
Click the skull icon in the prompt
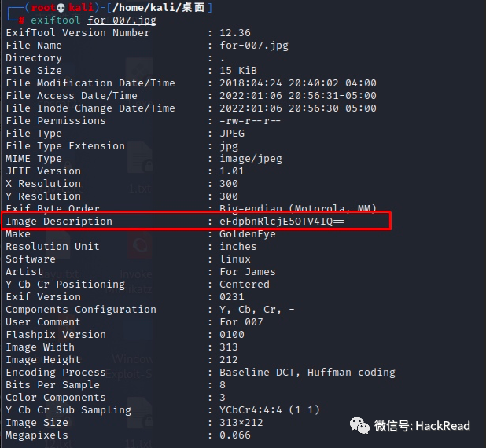click(61, 8)
